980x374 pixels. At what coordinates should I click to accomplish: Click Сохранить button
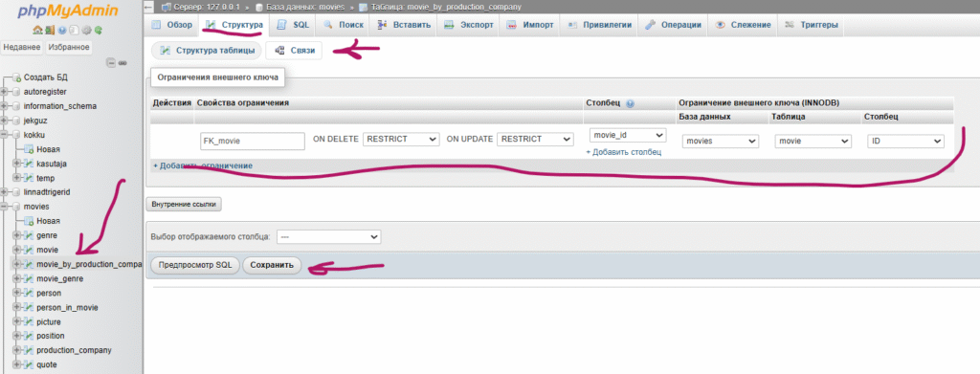[x=271, y=265]
